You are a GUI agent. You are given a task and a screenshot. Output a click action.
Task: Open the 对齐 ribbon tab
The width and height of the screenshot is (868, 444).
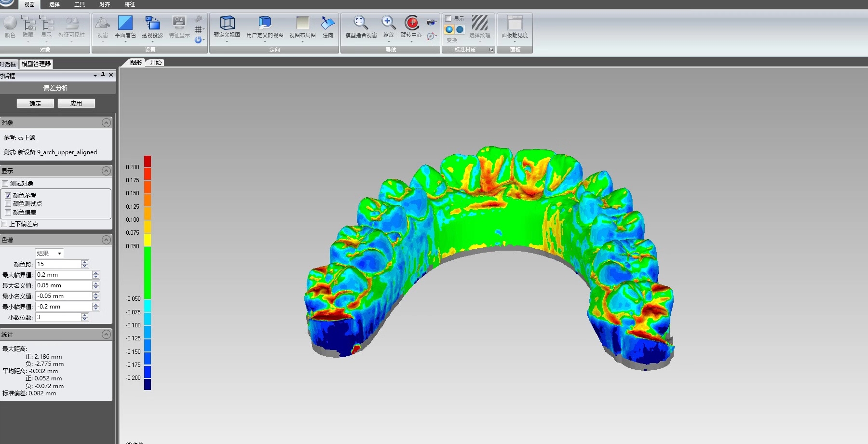point(105,4)
